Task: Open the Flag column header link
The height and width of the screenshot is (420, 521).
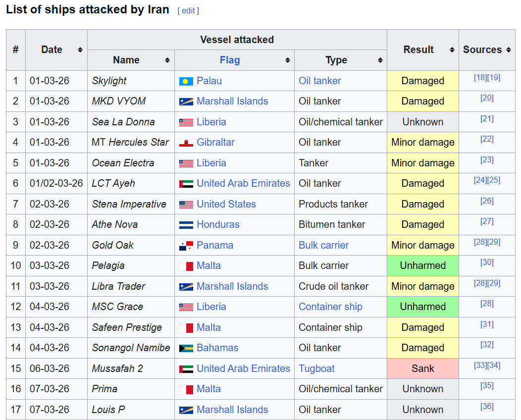Action: [230, 60]
